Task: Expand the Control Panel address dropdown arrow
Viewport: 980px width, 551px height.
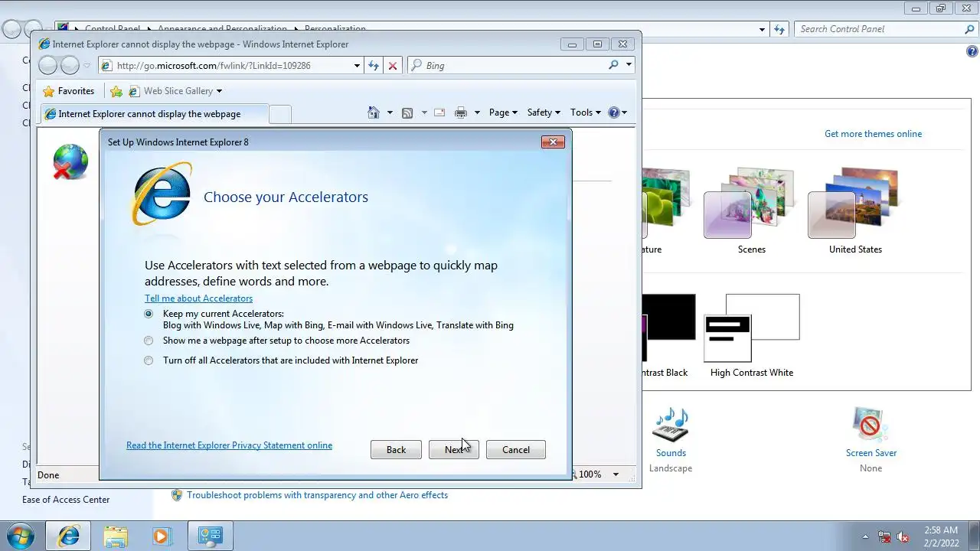Action: click(762, 29)
